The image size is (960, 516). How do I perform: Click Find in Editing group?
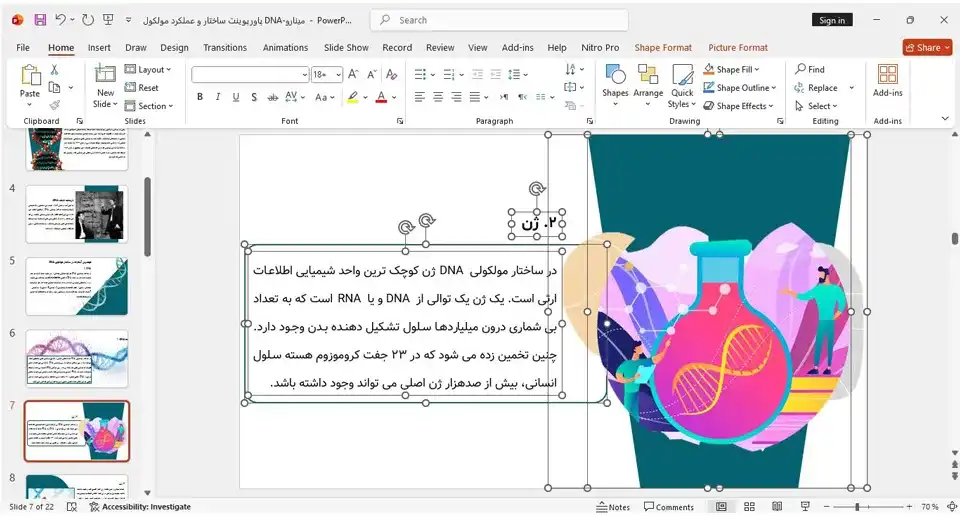coord(809,69)
